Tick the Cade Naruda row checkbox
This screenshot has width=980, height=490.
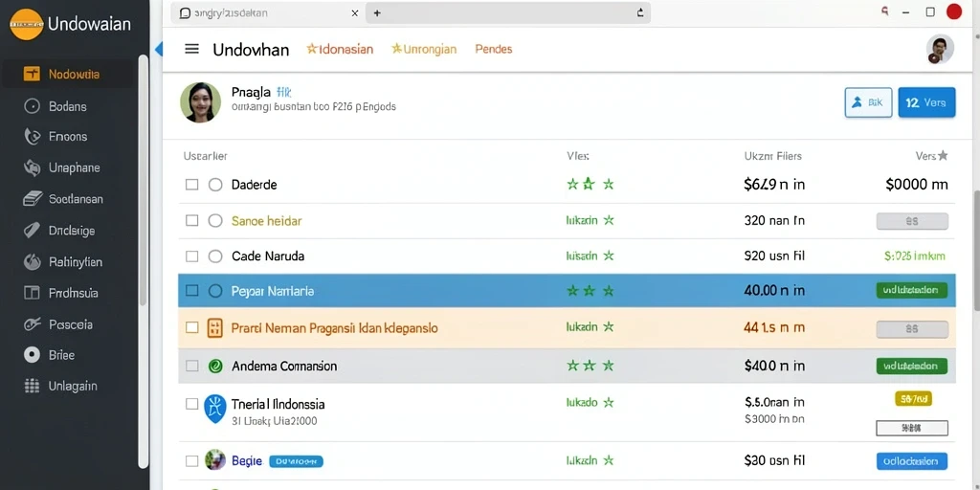point(191,256)
